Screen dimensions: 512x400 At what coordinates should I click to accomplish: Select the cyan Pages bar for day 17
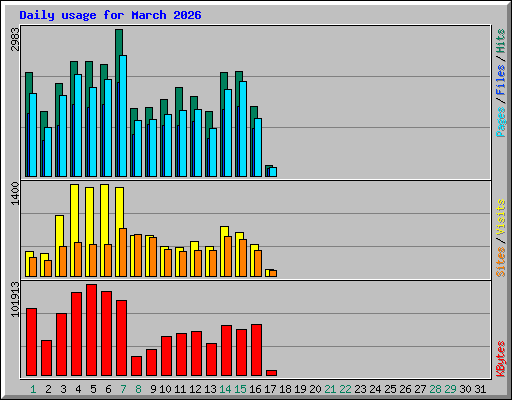273,172
